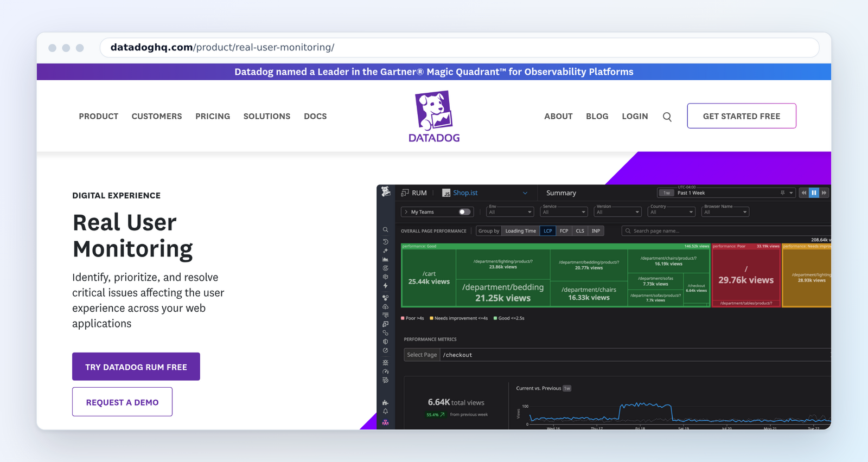This screenshot has height=462, width=868.
Task: Open the LOGIN link
Action: [x=635, y=117]
